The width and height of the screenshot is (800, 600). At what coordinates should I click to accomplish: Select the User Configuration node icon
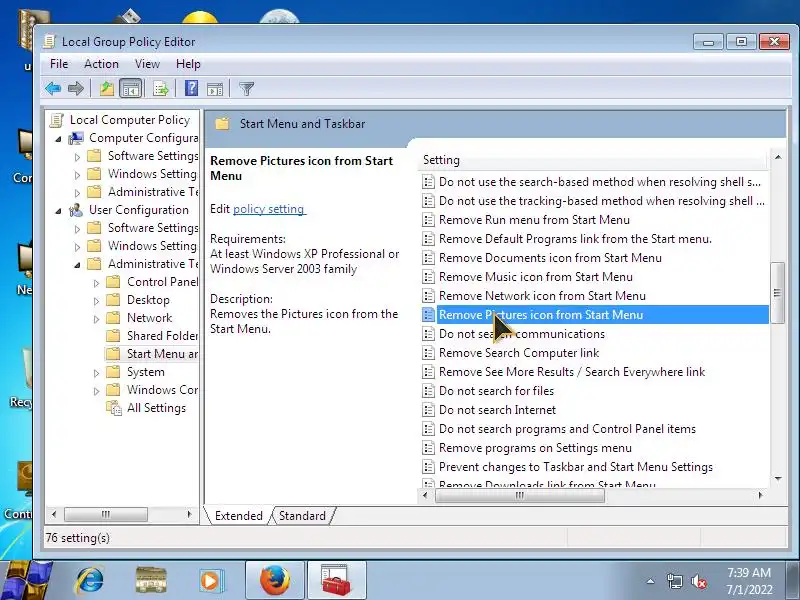click(76, 210)
